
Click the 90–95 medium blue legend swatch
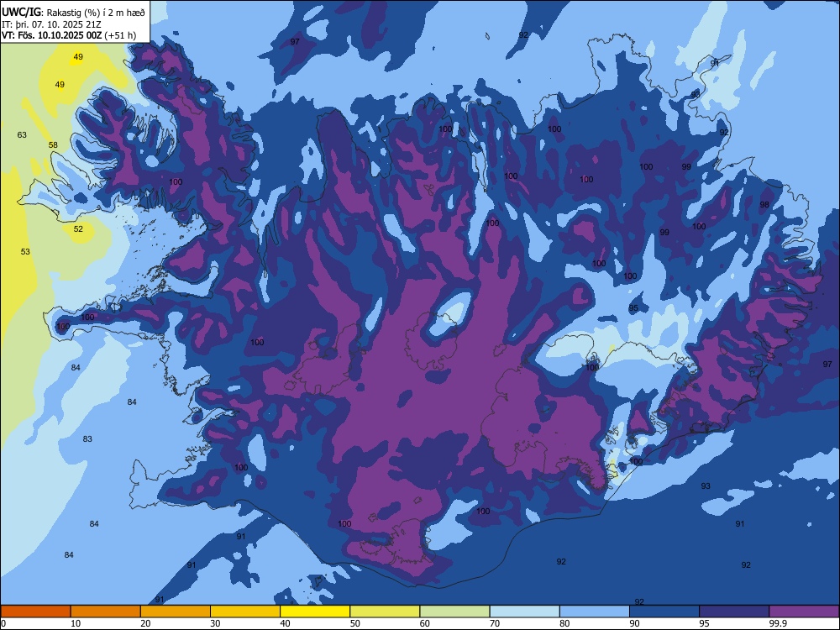pyautogui.click(x=664, y=612)
